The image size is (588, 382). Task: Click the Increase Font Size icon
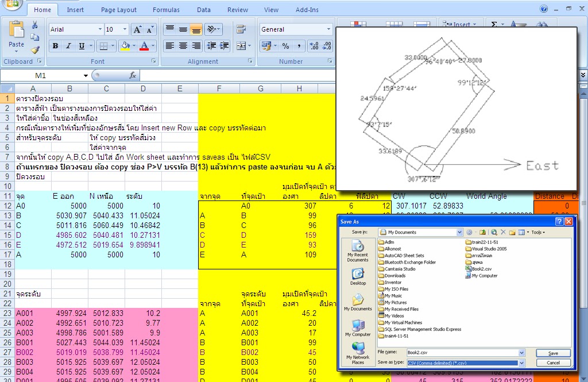[x=137, y=29]
